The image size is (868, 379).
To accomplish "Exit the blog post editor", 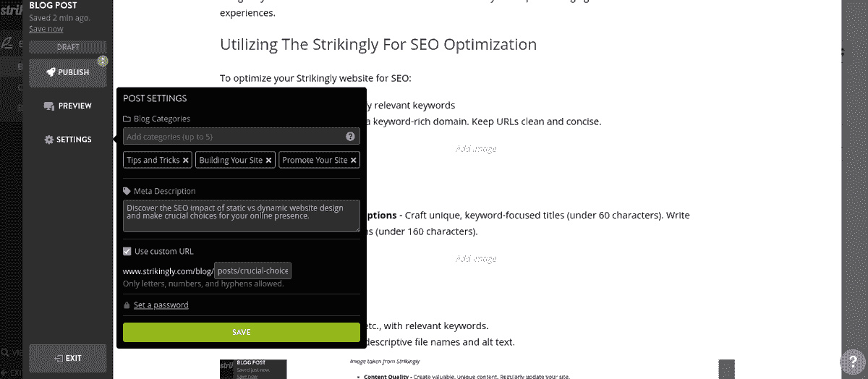I will click(x=68, y=358).
